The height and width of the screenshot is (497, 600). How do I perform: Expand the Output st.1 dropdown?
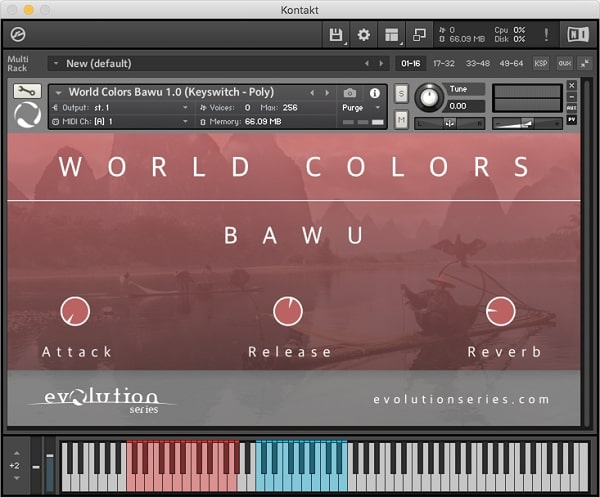click(120, 107)
